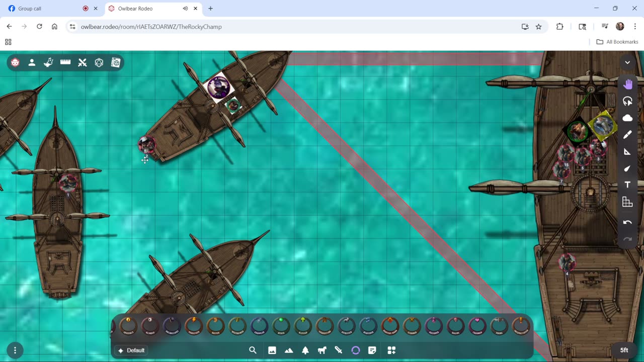The width and height of the screenshot is (644, 362).
Task: Open the Owlbear Rodeo logo menu
Action: pyautogui.click(x=15, y=62)
